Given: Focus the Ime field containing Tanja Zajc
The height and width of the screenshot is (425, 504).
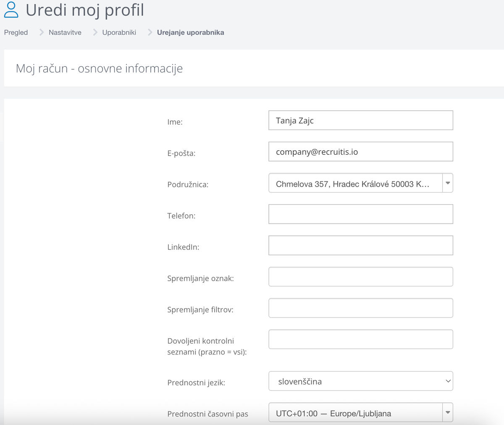Looking at the screenshot, I should coord(360,120).
